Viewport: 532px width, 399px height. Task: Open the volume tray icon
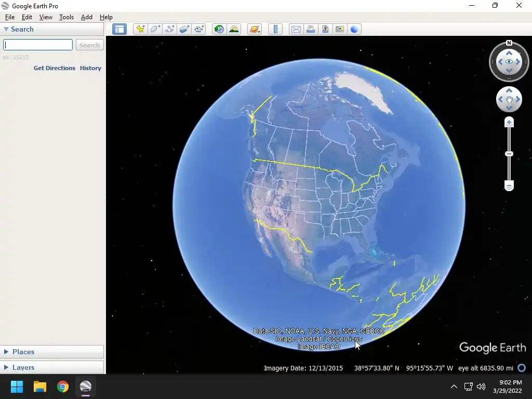pyautogui.click(x=481, y=387)
